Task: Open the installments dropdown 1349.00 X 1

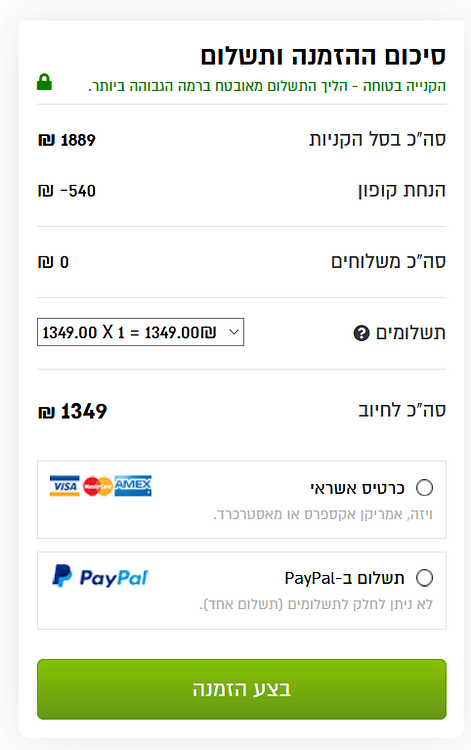Action: 141,332
